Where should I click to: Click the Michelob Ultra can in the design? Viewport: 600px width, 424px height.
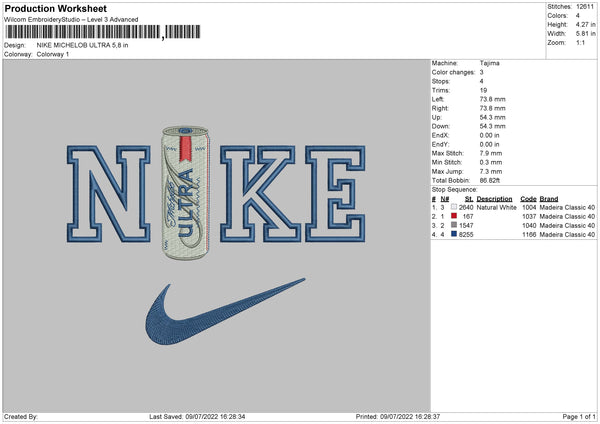point(186,193)
